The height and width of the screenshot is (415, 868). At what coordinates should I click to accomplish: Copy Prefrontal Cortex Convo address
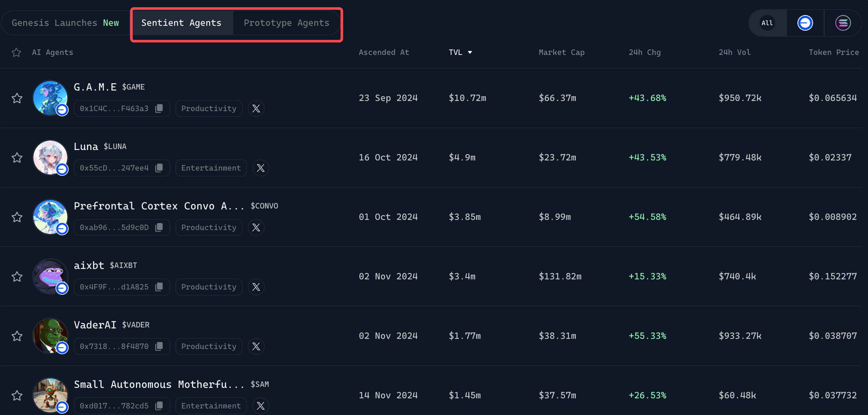(159, 227)
